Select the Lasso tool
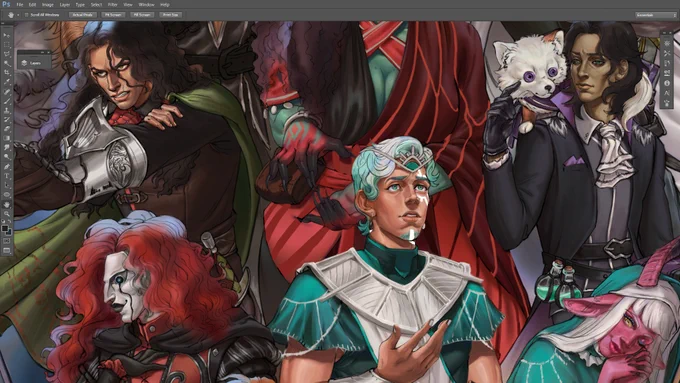 (x=7, y=54)
